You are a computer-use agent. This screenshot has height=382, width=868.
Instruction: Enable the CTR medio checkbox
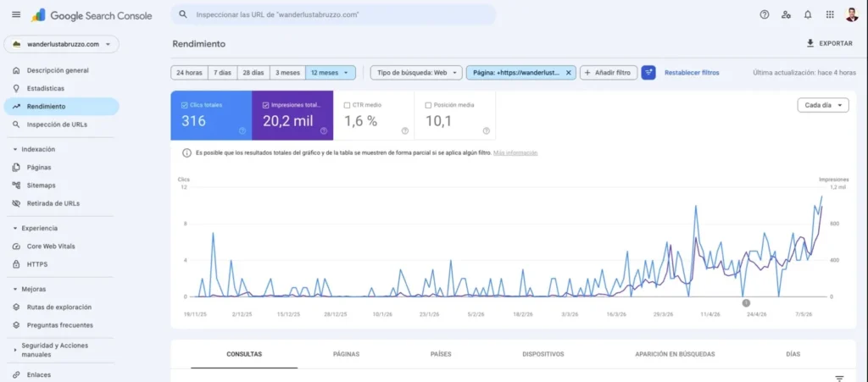pos(347,105)
